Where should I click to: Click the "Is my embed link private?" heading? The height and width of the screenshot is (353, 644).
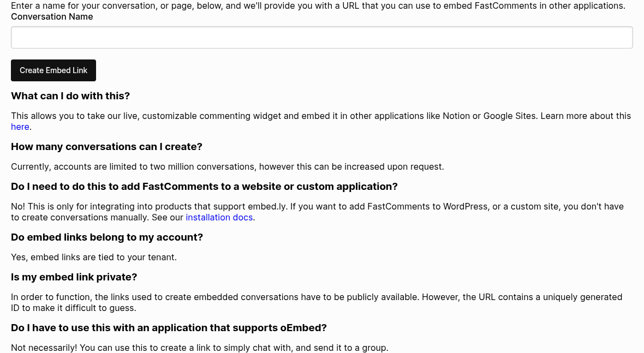74,278
